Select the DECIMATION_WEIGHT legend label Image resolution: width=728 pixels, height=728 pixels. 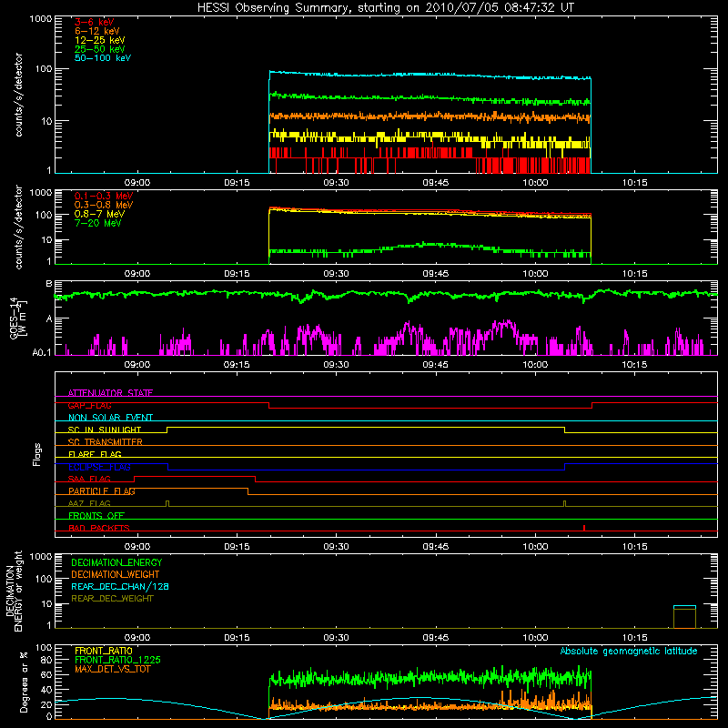click(x=116, y=574)
